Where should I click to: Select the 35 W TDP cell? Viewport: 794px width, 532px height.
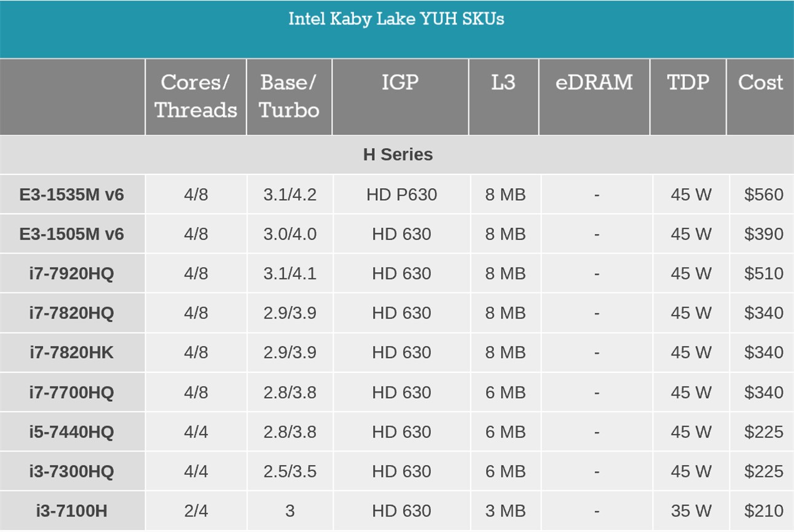(x=691, y=510)
